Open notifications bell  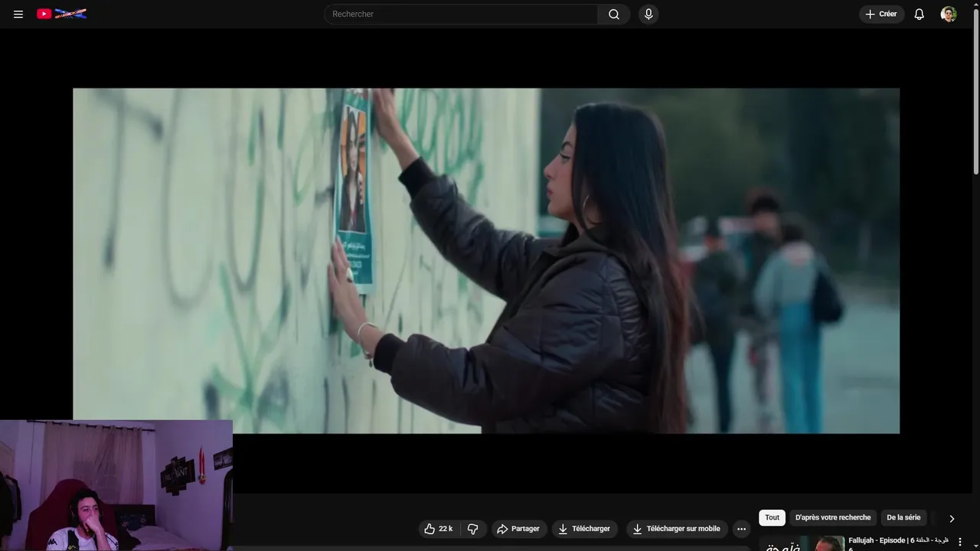[x=920, y=14]
